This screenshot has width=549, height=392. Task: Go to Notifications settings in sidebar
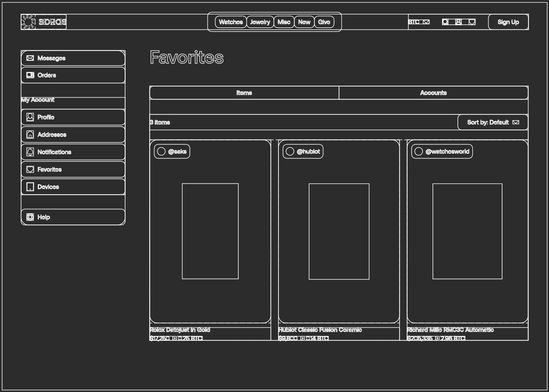[x=73, y=152]
